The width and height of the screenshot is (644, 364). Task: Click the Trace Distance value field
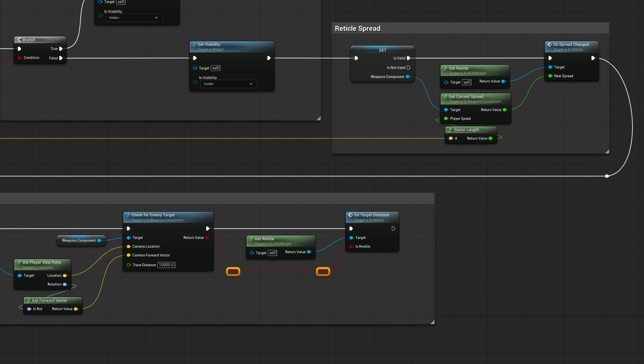point(166,265)
